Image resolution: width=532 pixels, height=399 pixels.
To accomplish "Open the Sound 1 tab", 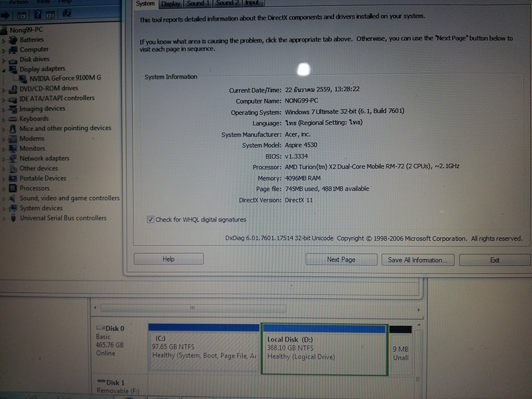I will point(198,3).
